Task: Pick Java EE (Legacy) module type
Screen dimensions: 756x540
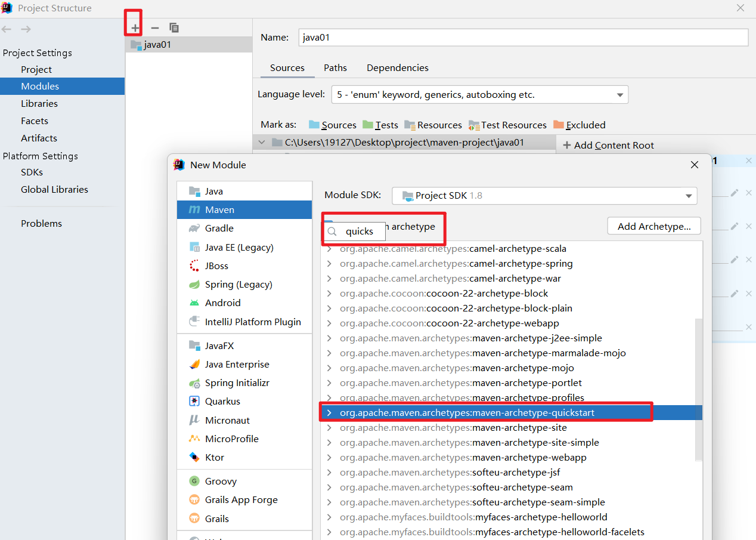Action: [244, 247]
